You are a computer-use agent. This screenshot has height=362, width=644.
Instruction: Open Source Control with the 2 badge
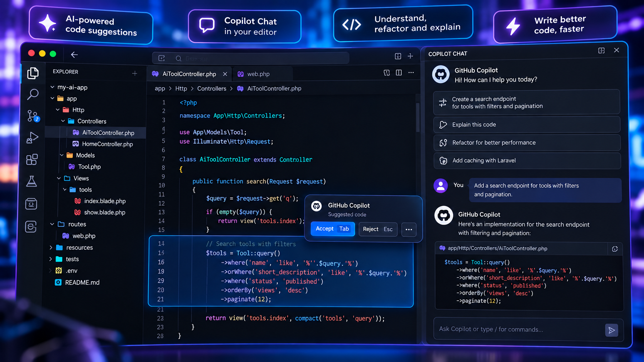pyautogui.click(x=33, y=115)
